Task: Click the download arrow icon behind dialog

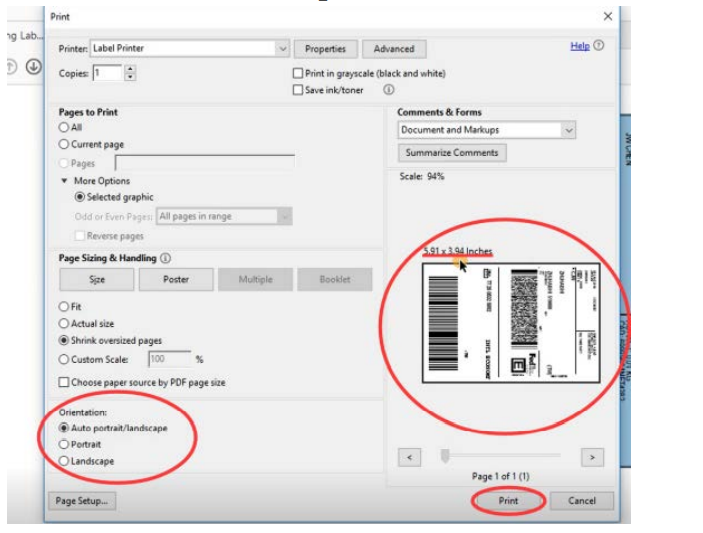Action: tap(33, 67)
